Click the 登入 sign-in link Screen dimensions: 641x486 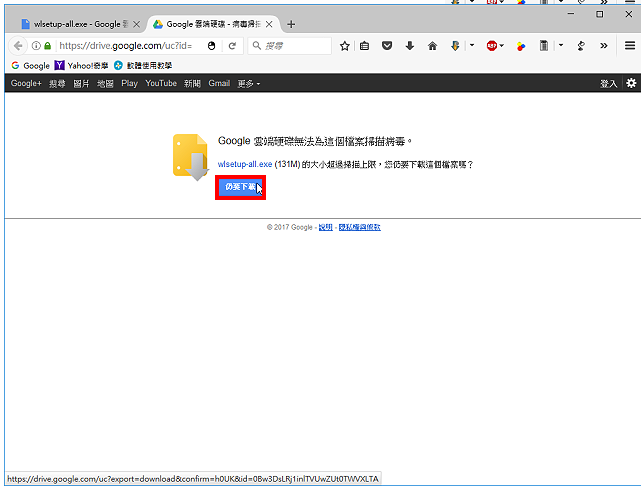pos(608,83)
